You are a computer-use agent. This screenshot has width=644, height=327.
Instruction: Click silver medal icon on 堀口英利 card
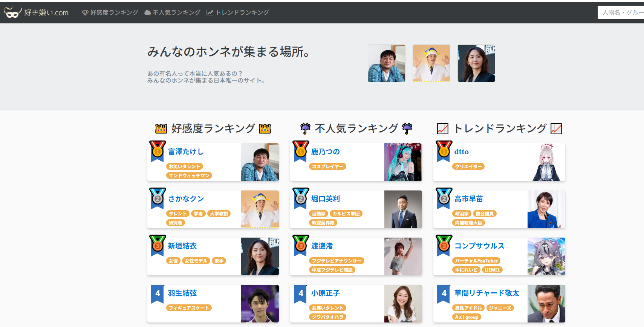[301, 198]
